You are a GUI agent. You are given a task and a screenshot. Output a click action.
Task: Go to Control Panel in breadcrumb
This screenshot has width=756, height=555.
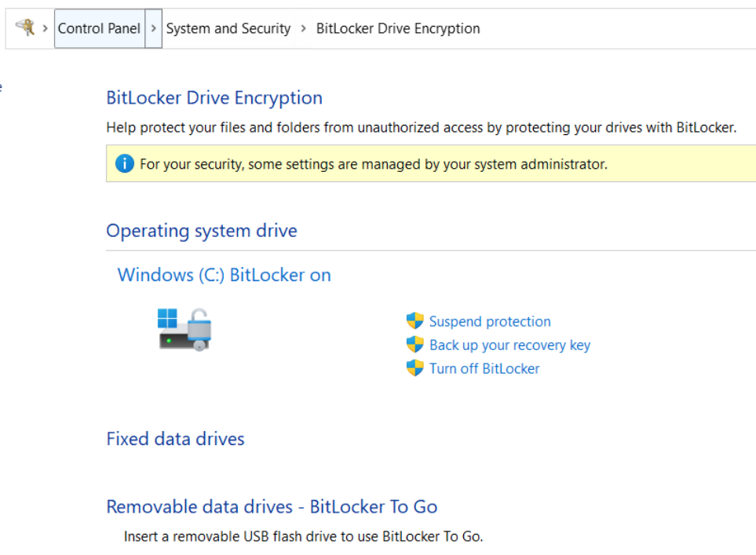click(x=99, y=28)
